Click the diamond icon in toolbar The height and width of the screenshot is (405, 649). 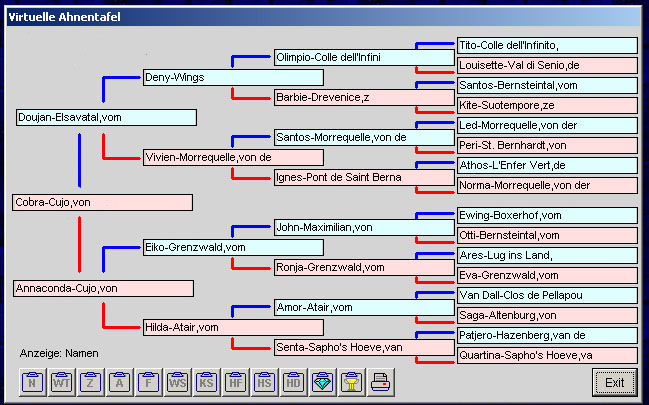point(322,382)
